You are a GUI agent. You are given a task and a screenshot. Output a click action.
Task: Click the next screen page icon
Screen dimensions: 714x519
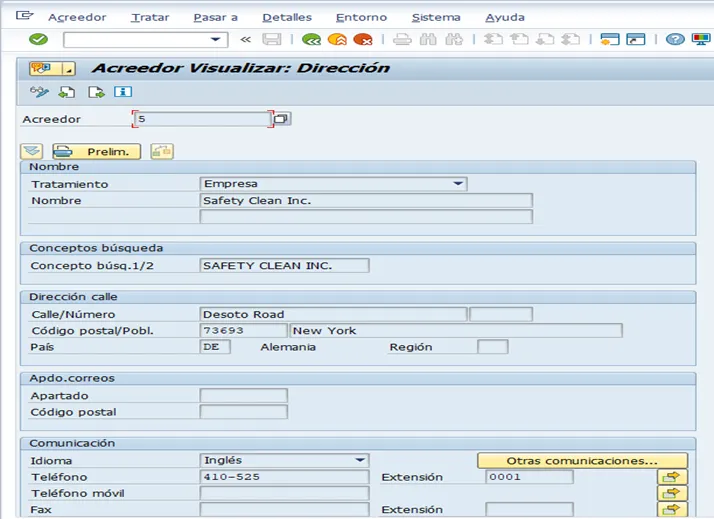click(96, 92)
